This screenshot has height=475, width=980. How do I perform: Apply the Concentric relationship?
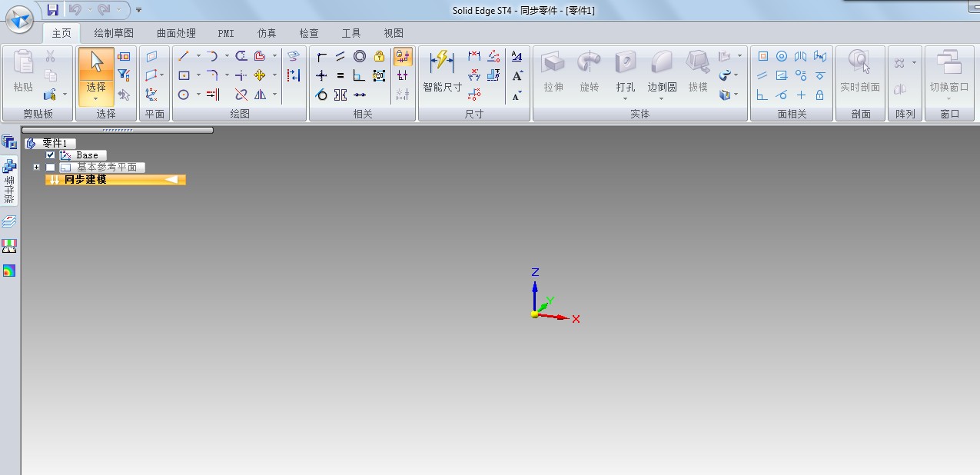360,56
